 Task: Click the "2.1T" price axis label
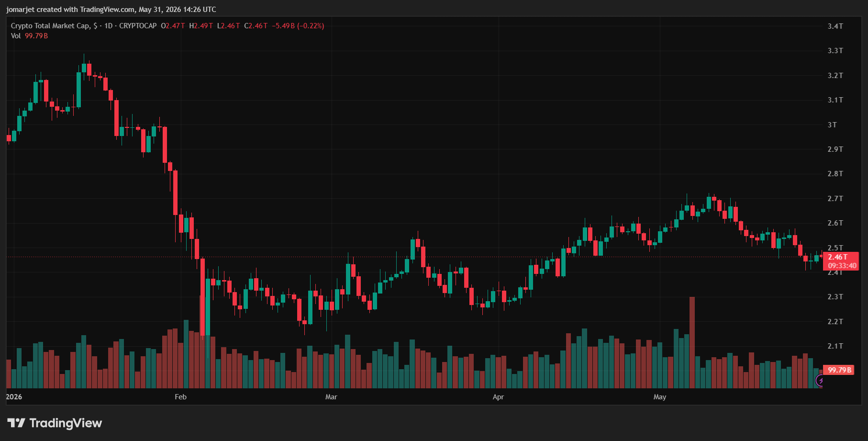tap(835, 346)
